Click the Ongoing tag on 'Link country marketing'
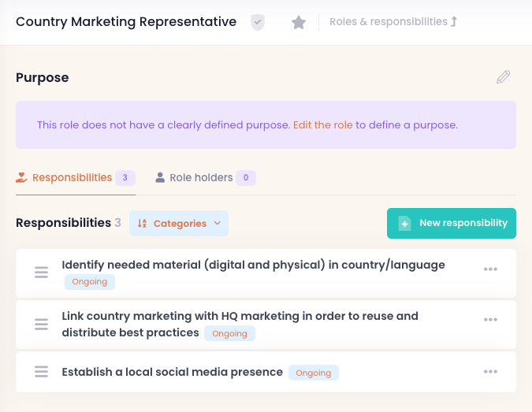 tap(229, 333)
